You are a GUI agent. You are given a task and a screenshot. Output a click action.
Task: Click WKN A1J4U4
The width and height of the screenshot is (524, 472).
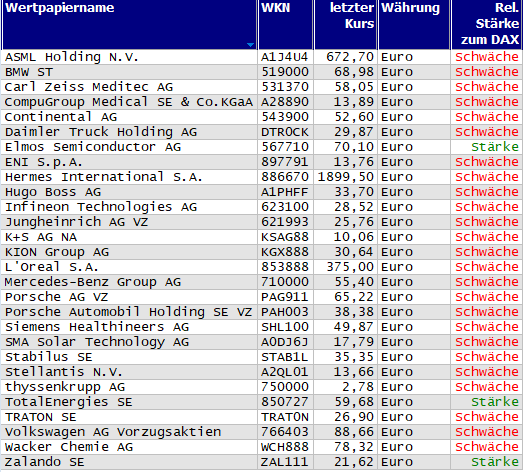click(284, 57)
